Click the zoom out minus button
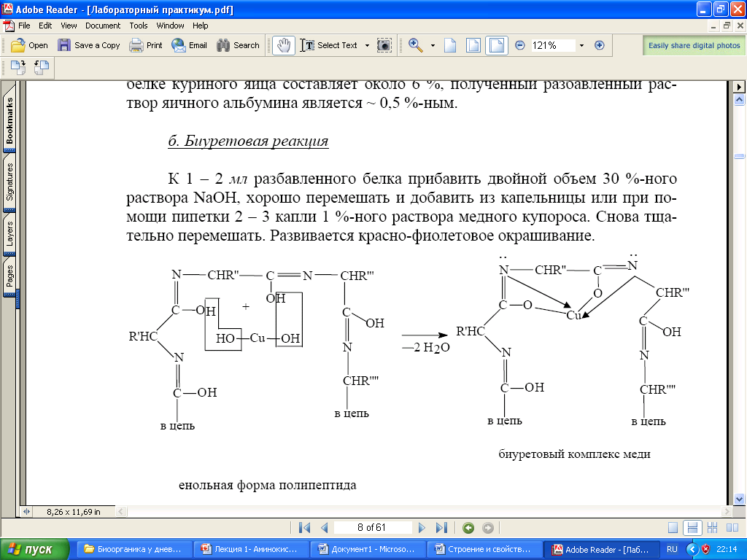 click(x=519, y=45)
